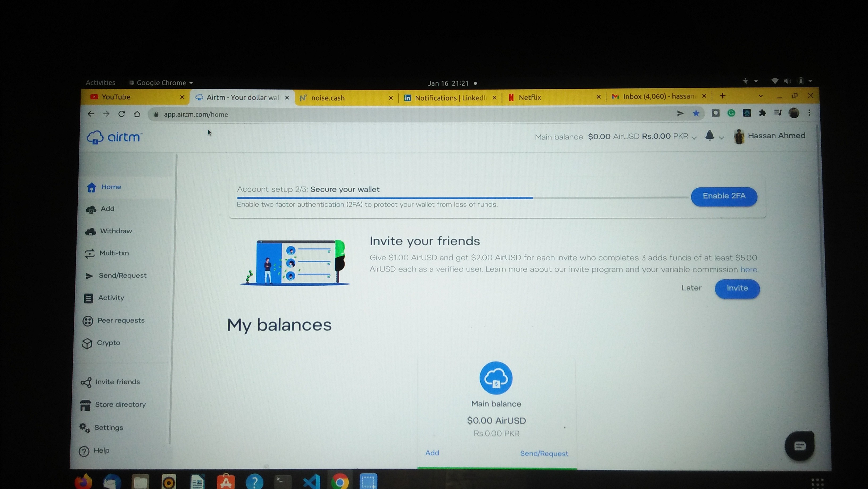Open Ubuntu Software in the dock
Viewport: 868px width, 489px height.
226,482
